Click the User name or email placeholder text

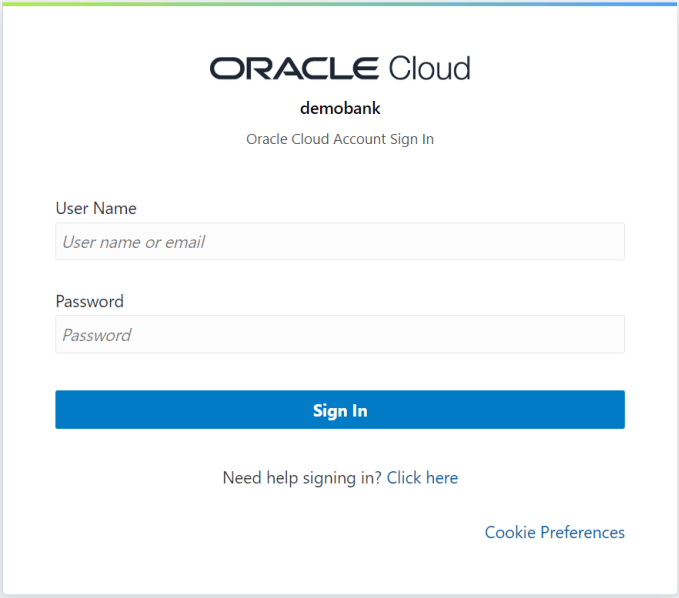click(134, 242)
